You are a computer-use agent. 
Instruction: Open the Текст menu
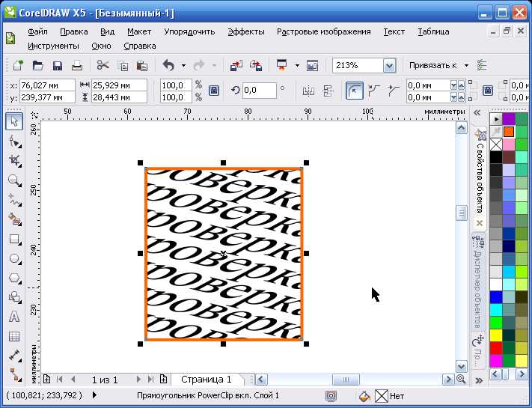click(x=394, y=31)
